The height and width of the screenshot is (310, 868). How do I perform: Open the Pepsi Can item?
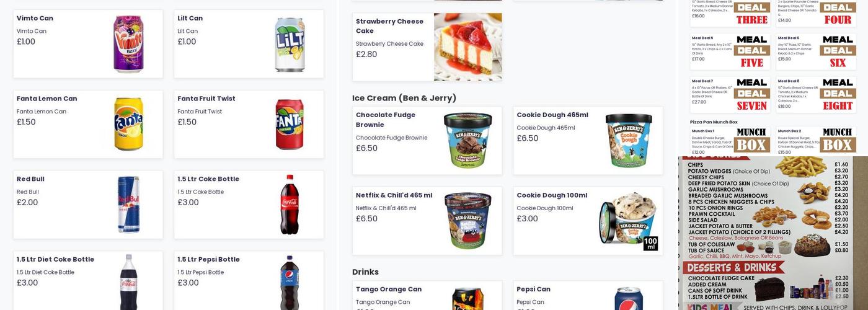[x=588, y=295]
